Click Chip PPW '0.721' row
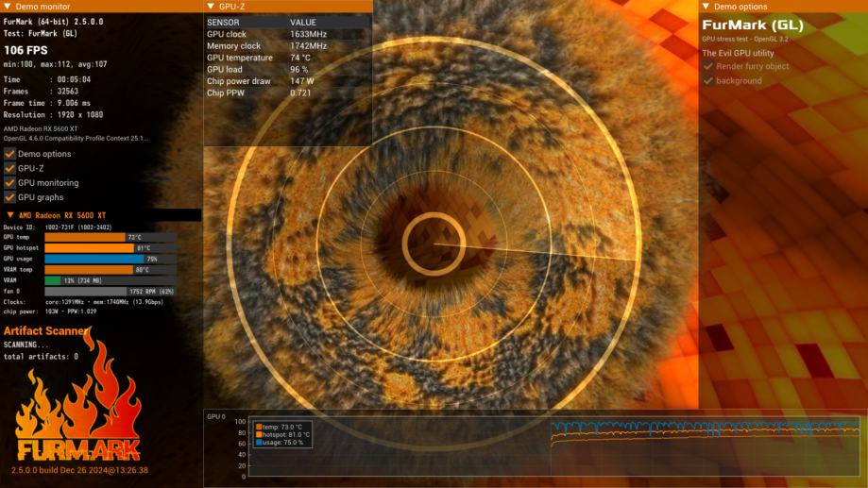The height and width of the screenshot is (488, 868). pos(288,93)
